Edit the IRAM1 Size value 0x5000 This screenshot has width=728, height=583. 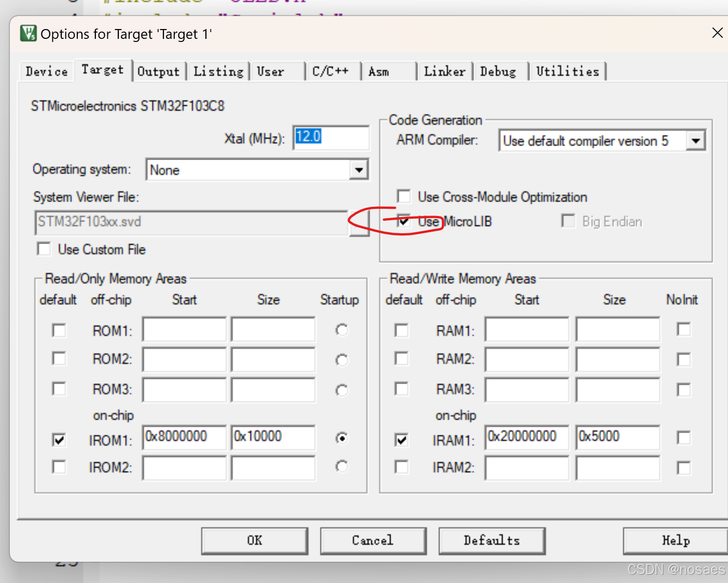(x=618, y=437)
